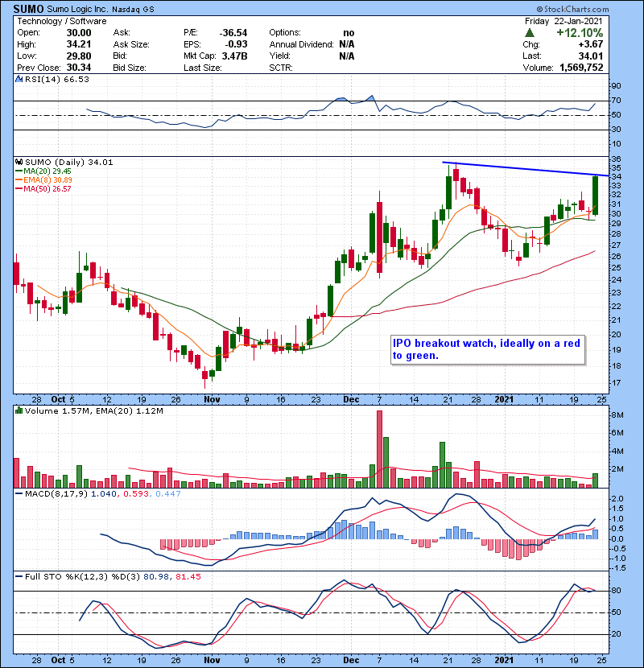Image resolution: width=644 pixels, height=668 pixels.
Task: Click the green up-triangle change icon
Action: 530,32
